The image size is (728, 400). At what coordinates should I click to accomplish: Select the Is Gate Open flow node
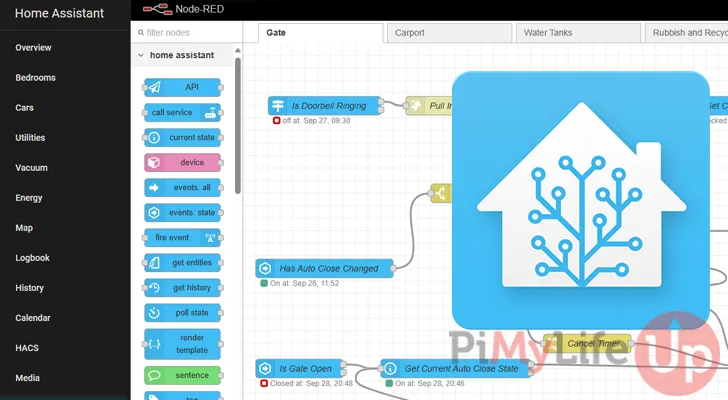(300, 368)
